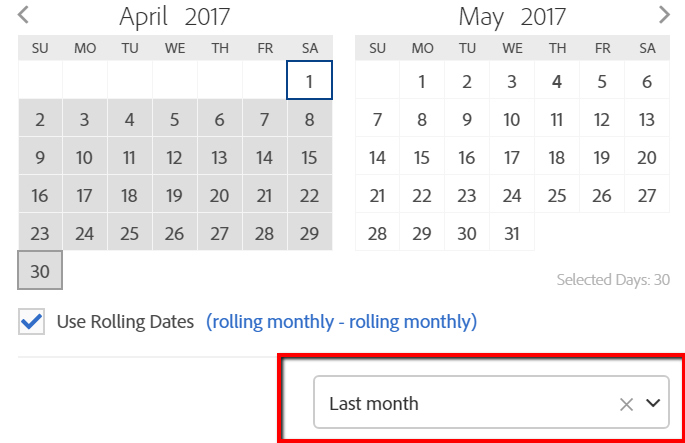The height and width of the screenshot is (443, 685).
Task: Open the rolling monthly settings link
Action: click(341, 322)
